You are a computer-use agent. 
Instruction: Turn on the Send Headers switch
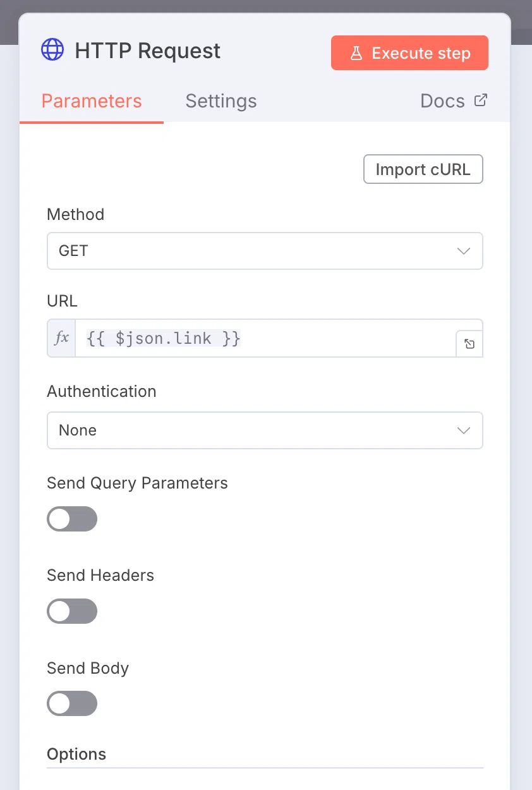(x=72, y=611)
